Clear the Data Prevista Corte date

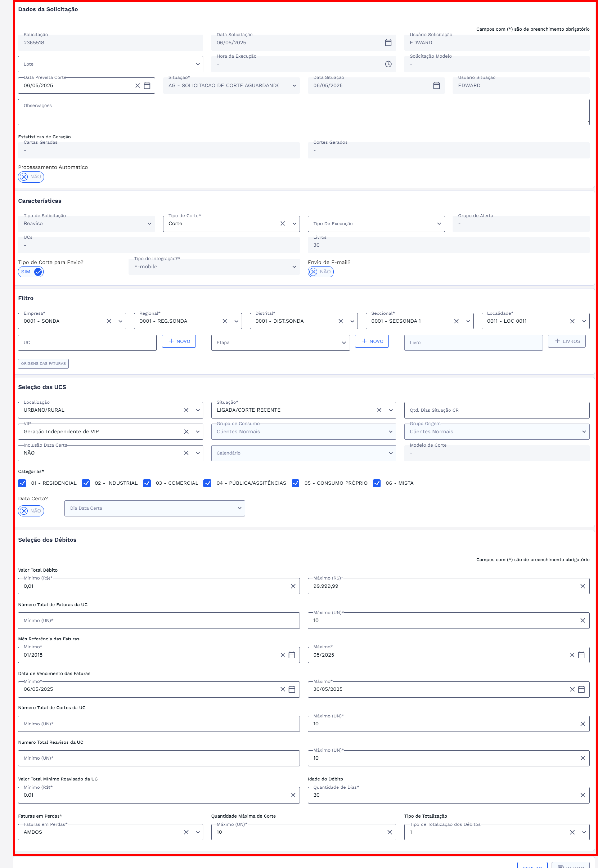pos(138,86)
